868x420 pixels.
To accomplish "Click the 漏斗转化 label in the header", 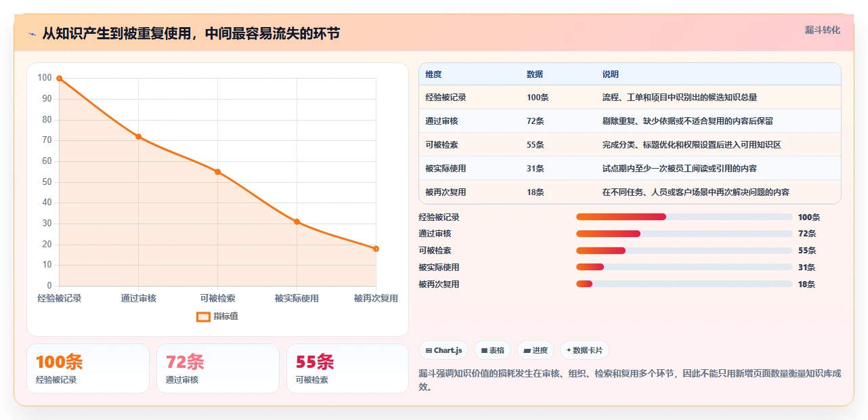I will point(823,30).
